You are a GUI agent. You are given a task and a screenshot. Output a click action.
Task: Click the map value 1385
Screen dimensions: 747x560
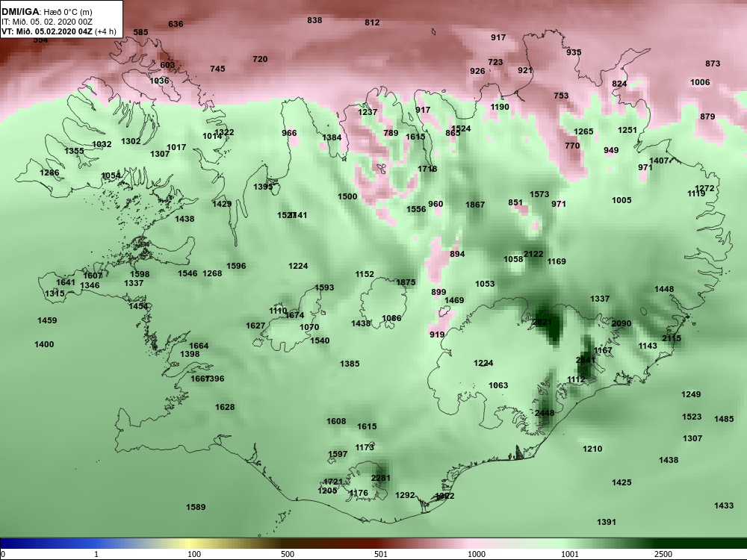350,364
